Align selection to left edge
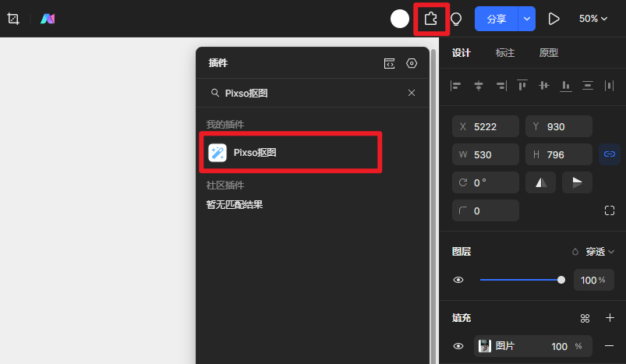 click(455, 86)
